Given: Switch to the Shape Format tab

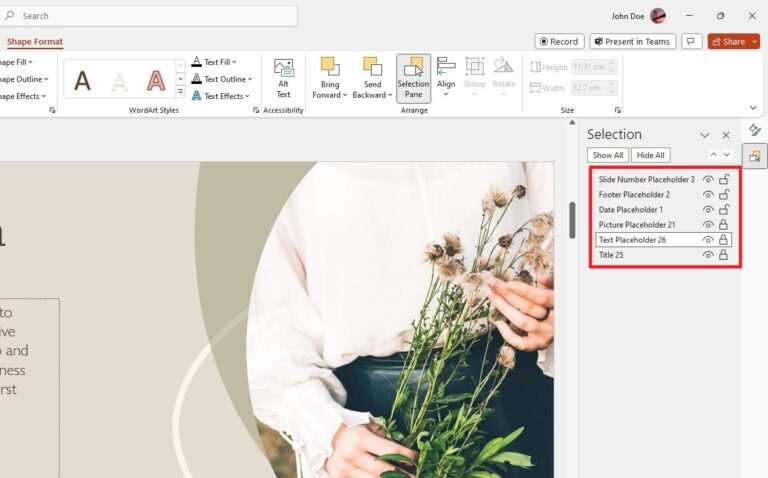Looking at the screenshot, I should tap(35, 42).
